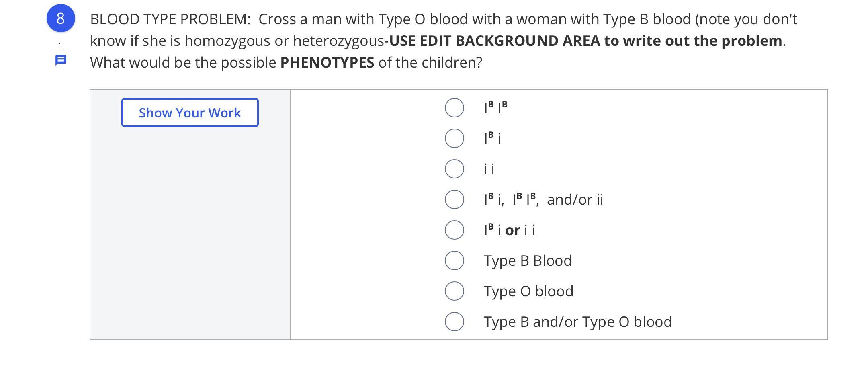This screenshot has width=868, height=365.
Task: Select radio for 'Iᴮ i, Iᴮ Iᴮ, and/or ii'
Action: (454, 199)
